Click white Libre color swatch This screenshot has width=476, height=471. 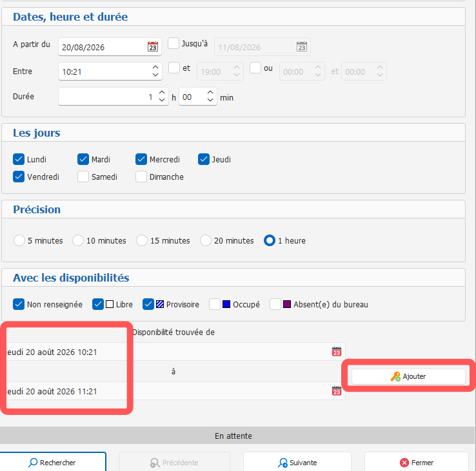pyautogui.click(x=110, y=304)
